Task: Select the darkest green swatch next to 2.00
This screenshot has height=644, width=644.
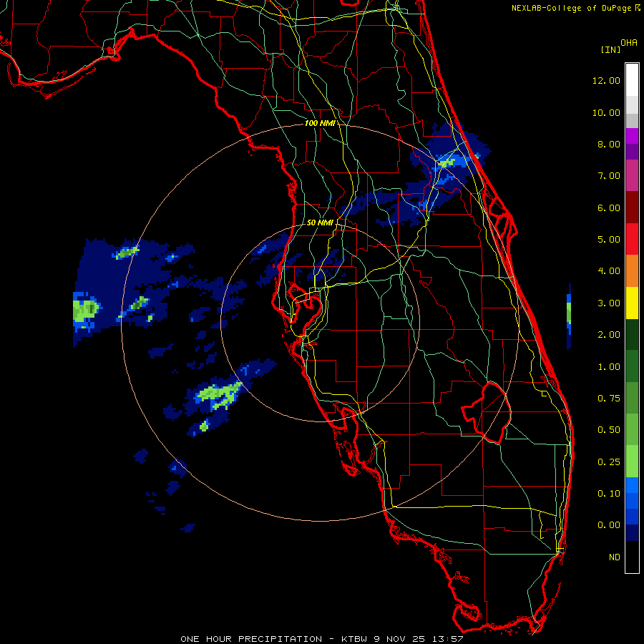Action: [x=632, y=335]
